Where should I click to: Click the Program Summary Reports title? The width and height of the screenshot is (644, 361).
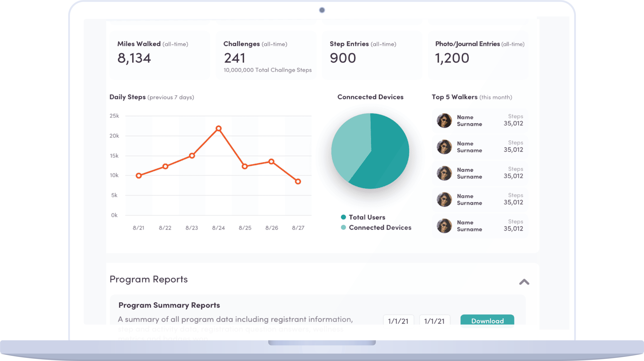click(169, 305)
